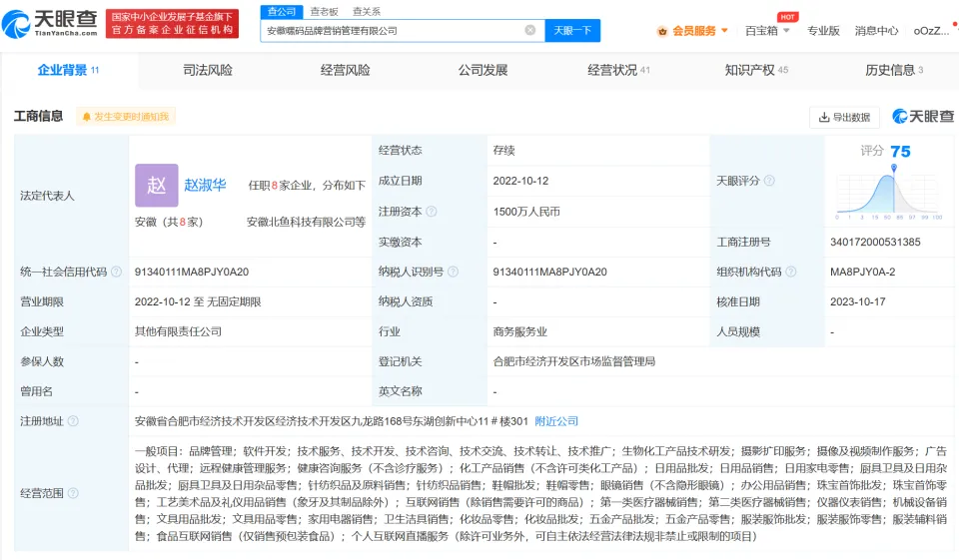Click the registration number 340172000531385
The image size is (959, 560).
[x=875, y=242]
